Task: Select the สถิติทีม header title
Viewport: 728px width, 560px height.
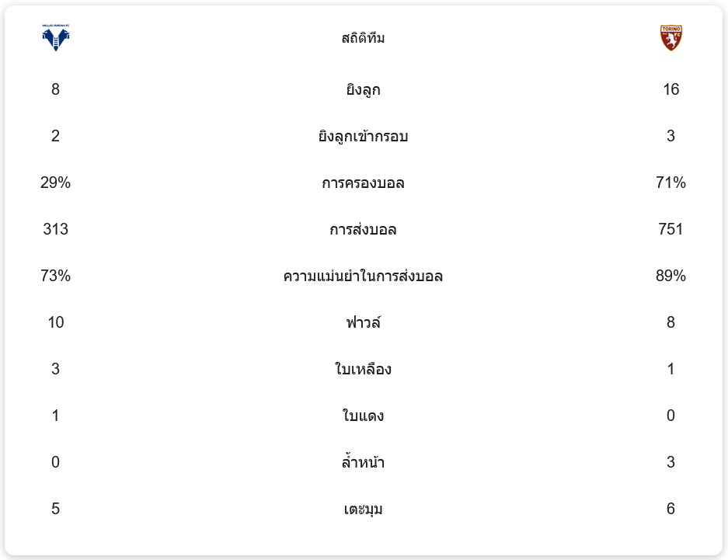Action: (x=363, y=38)
